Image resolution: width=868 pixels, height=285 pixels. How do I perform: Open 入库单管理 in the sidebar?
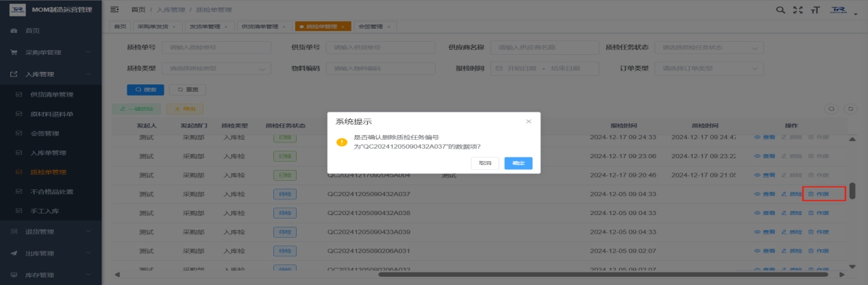tap(51, 153)
